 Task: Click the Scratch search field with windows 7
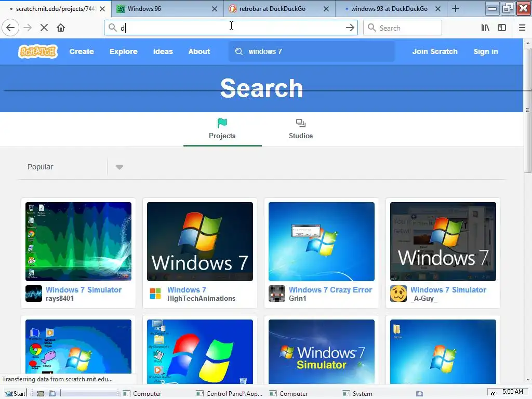point(312,51)
